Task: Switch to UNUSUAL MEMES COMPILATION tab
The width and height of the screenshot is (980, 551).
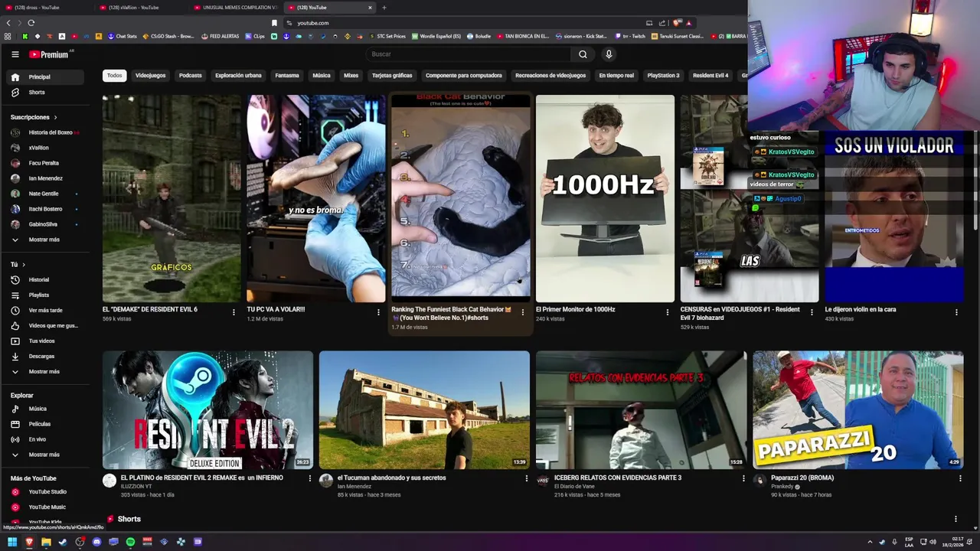Action: tap(235, 8)
